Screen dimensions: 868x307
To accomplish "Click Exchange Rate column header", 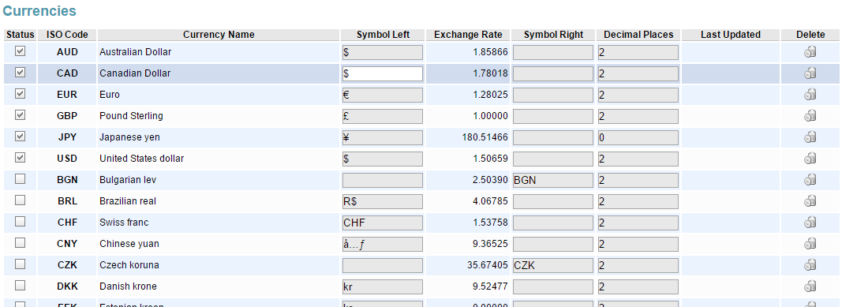I will (468, 34).
